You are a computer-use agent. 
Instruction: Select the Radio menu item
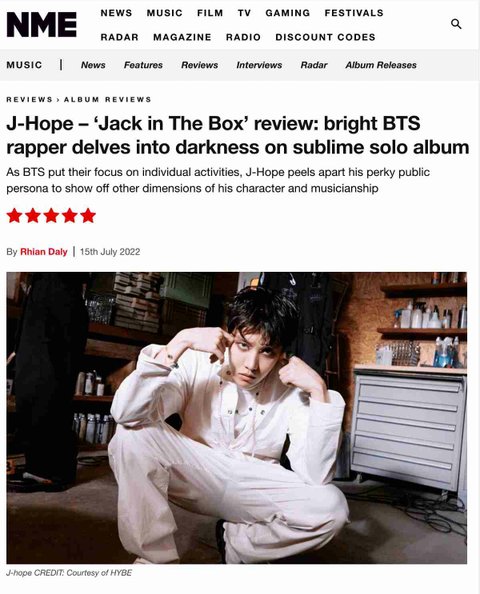(x=243, y=37)
